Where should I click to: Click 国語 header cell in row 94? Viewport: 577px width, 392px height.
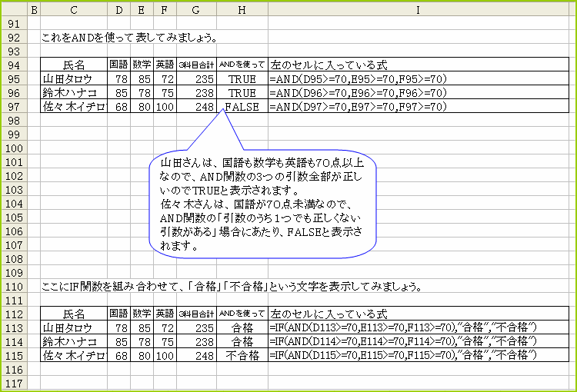118,65
